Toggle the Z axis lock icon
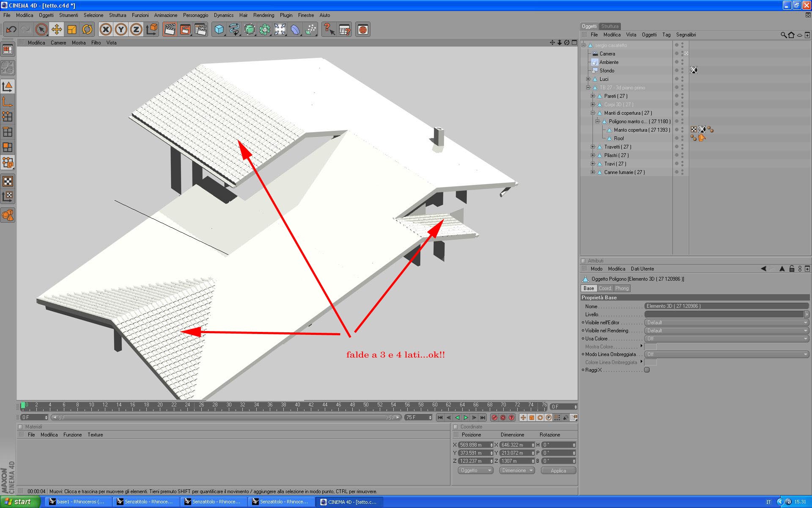Viewport: 812px width, 508px height. coord(136,30)
